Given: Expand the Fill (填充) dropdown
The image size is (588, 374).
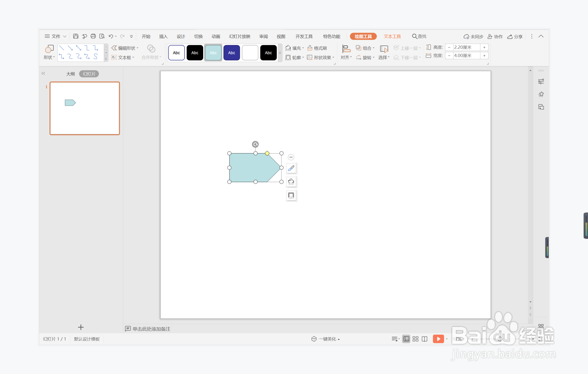Looking at the screenshot, I should click(x=303, y=48).
